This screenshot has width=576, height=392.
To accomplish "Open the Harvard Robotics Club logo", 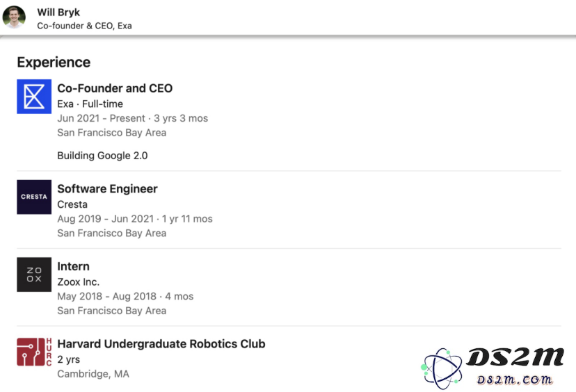I will click(x=34, y=352).
